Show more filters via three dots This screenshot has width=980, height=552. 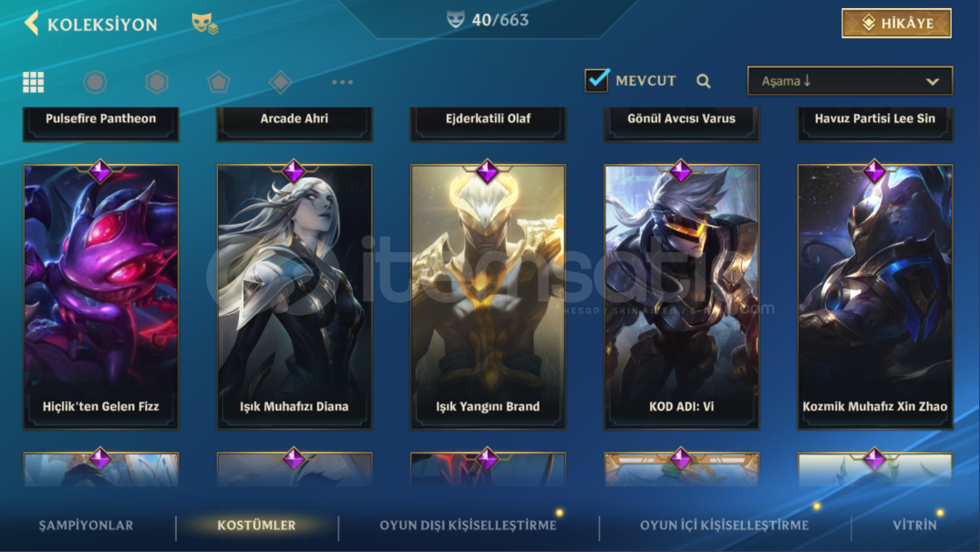343,82
